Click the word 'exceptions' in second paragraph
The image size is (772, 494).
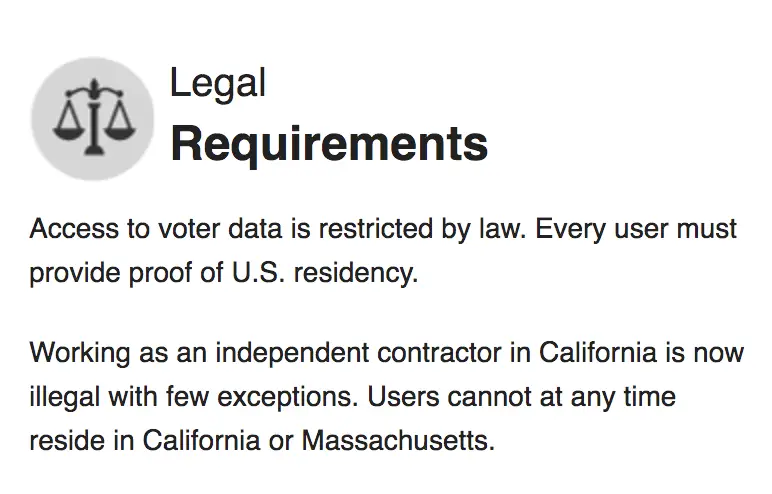[x=288, y=397]
